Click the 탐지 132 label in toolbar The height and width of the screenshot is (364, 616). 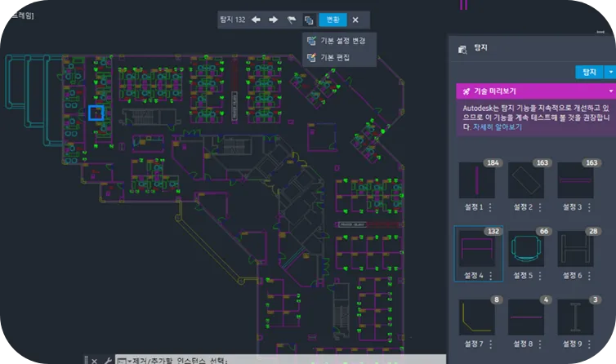click(x=232, y=20)
